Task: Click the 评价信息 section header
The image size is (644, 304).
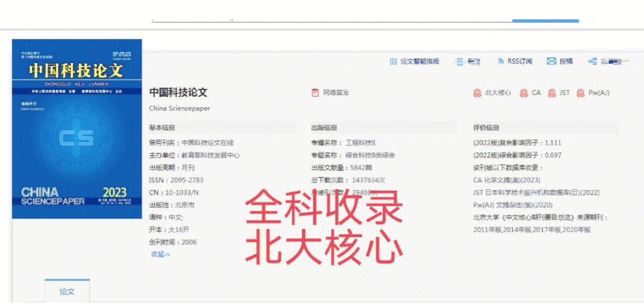Action: pyautogui.click(x=487, y=128)
